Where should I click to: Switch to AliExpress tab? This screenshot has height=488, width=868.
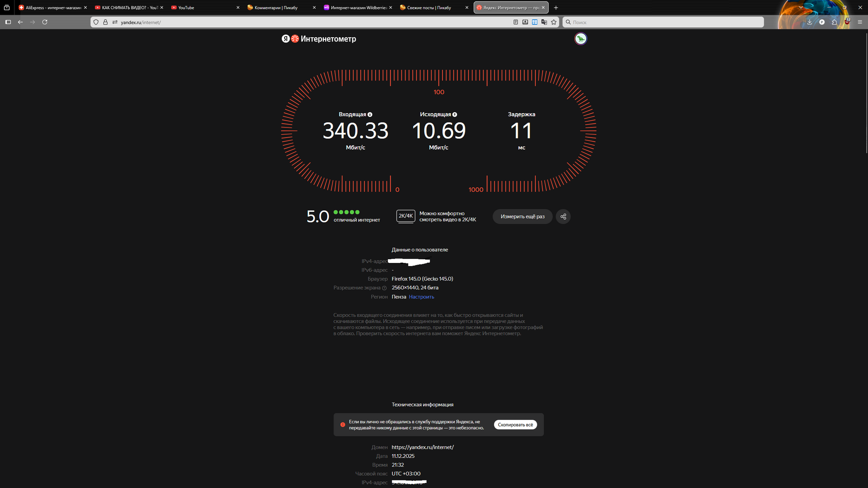click(51, 8)
